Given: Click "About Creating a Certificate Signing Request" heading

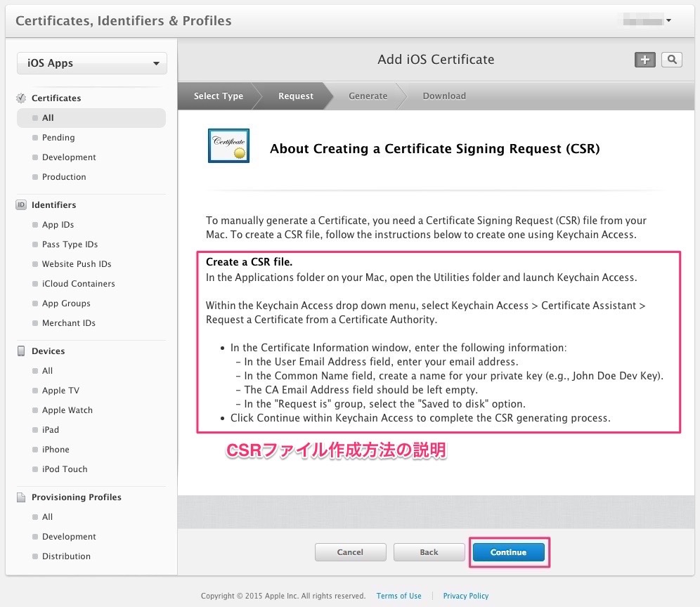Looking at the screenshot, I should [434, 149].
